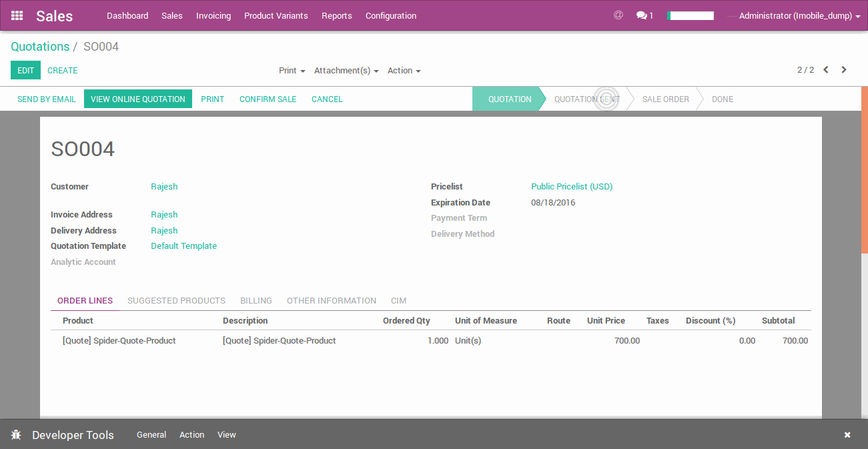
Task: Open the Attachment(s) dropdown
Action: (346, 71)
